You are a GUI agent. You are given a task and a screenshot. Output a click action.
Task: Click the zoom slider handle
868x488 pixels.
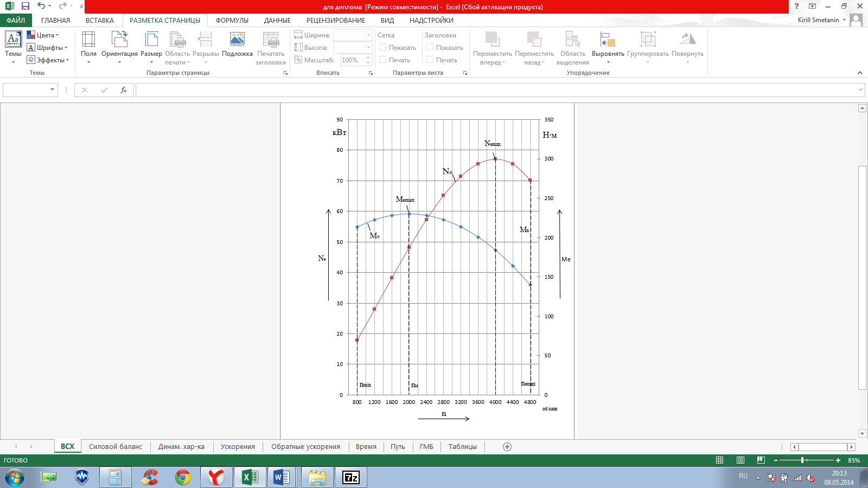click(802, 460)
